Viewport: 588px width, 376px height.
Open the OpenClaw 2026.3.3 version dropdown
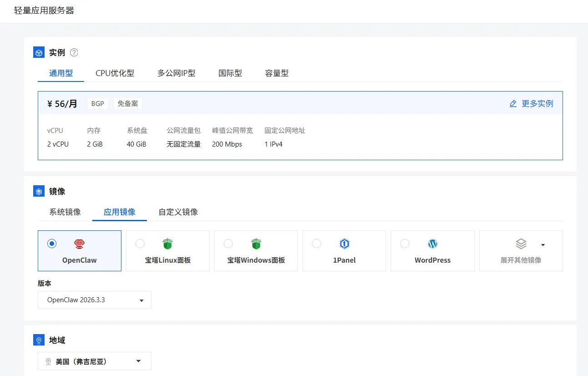tap(95, 300)
